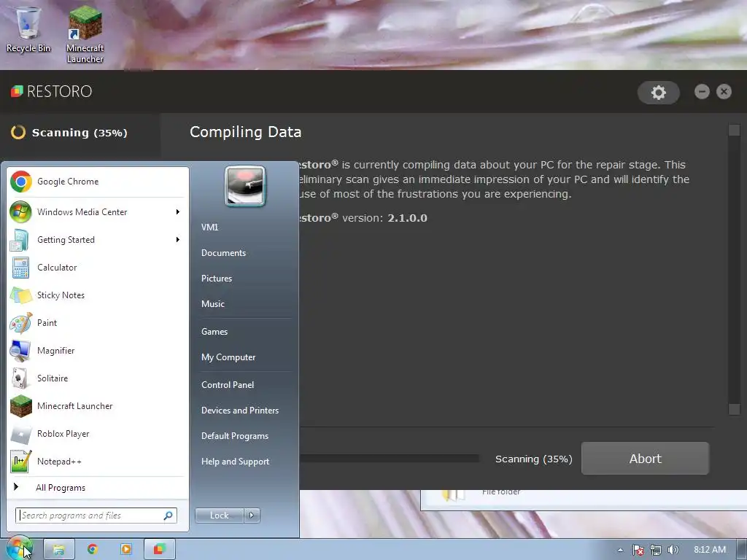Image resolution: width=747 pixels, height=560 pixels.
Task: Open Calculator from Start menu
Action: (97, 268)
